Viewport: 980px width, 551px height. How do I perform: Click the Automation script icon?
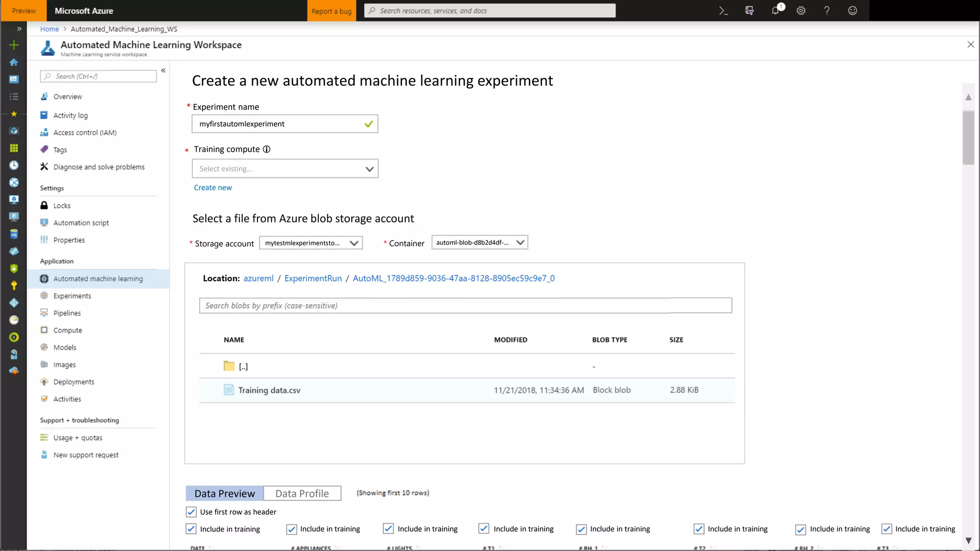tap(44, 222)
